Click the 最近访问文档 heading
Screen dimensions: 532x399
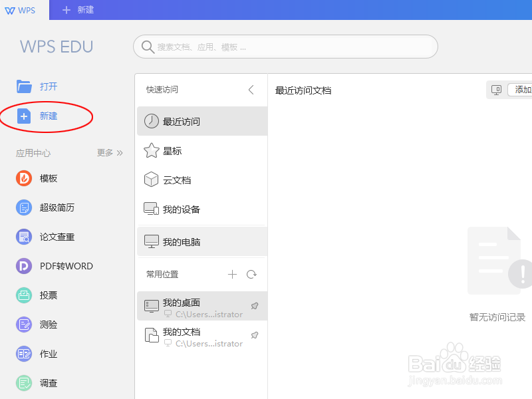tap(303, 90)
